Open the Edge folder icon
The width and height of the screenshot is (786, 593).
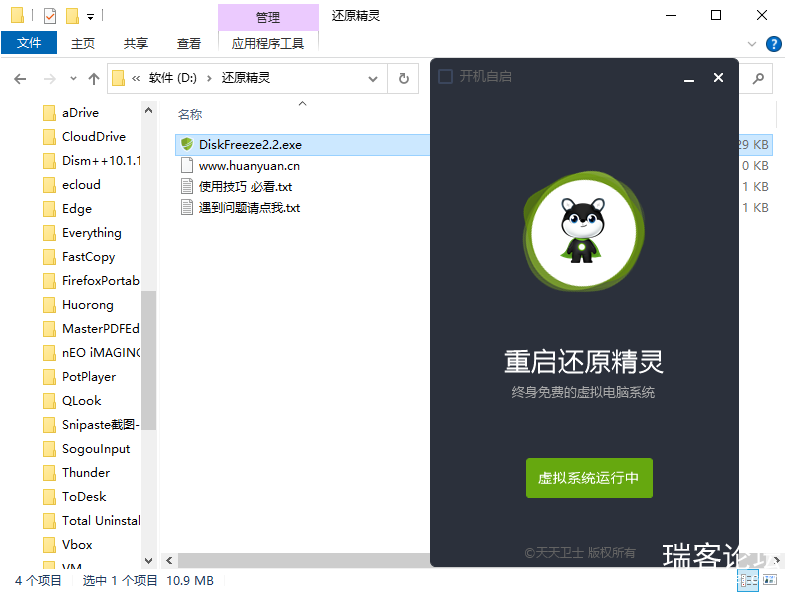pyautogui.click(x=50, y=209)
